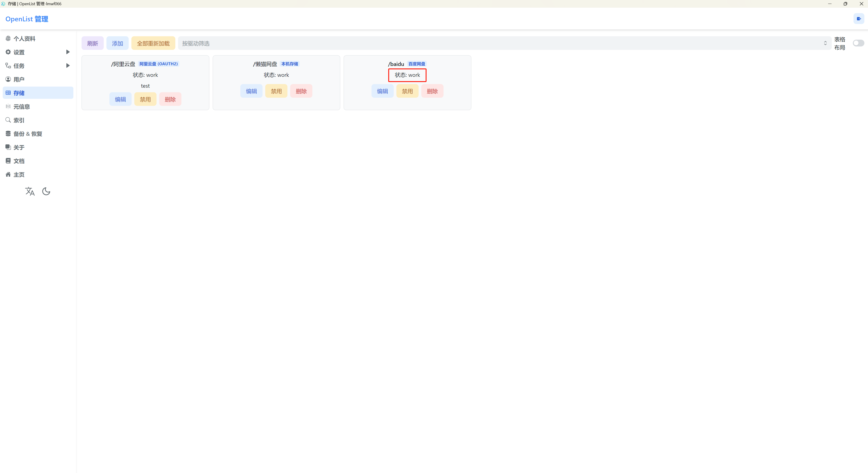
Task: Click the home icon beside 主页
Action: coord(8,174)
